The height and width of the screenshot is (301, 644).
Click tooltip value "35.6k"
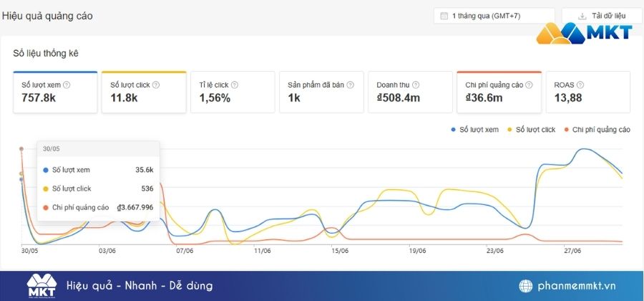pyautogui.click(x=145, y=170)
